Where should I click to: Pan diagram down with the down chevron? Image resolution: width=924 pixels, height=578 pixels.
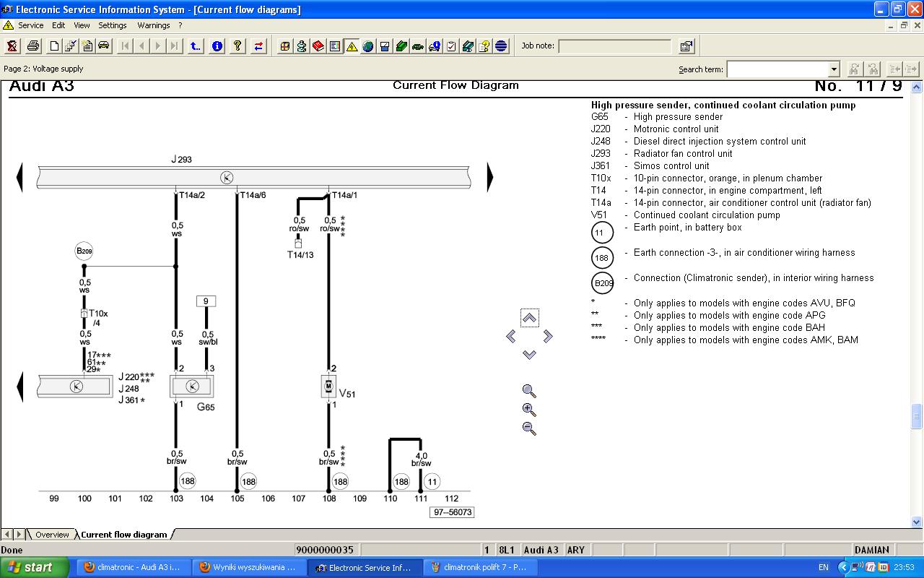tap(529, 354)
